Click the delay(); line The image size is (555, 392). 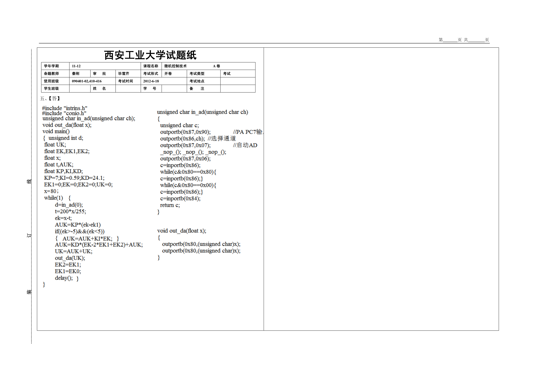click(64, 278)
